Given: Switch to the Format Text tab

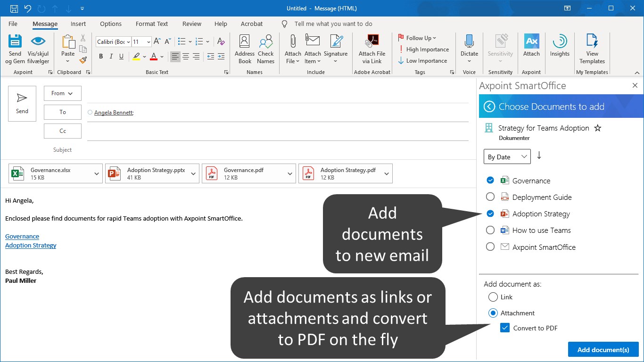Looking at the screenshot, I should tap(152, 24).
